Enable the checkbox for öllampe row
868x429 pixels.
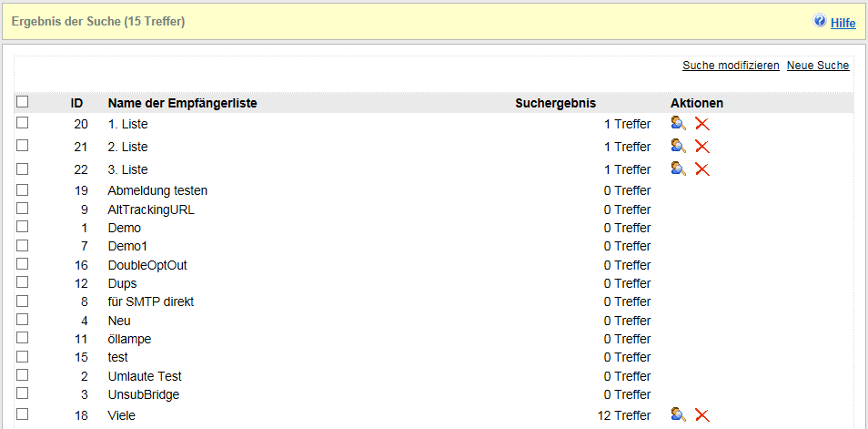point(23,338)
